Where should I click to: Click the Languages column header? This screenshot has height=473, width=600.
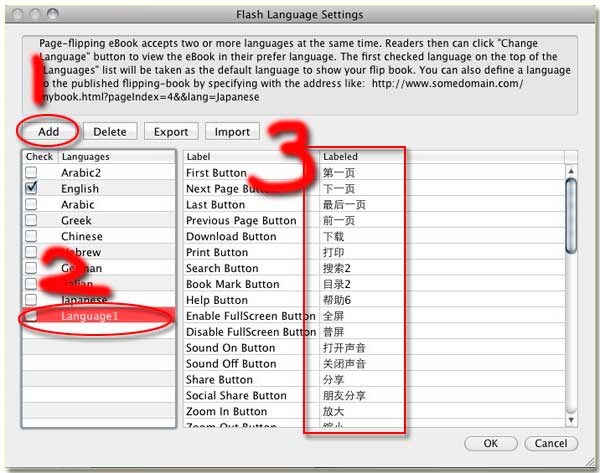pyautogui.click(x=117, y=157)
